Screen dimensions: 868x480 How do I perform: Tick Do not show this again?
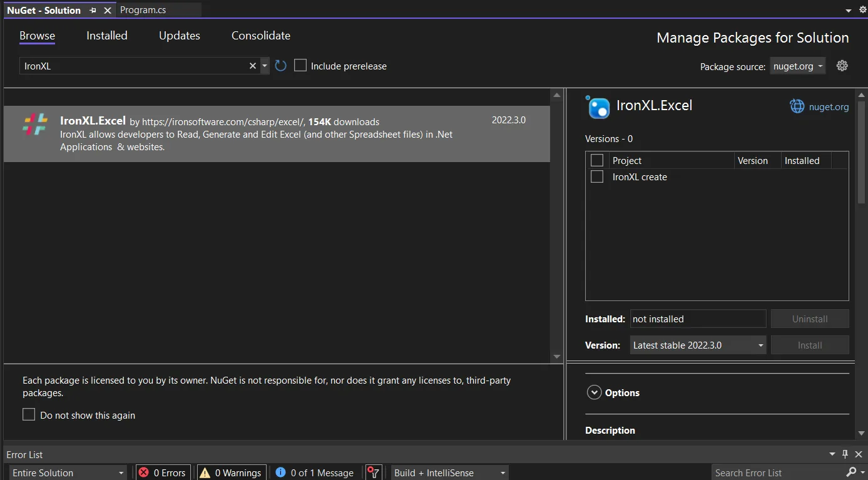click(29, 415)
